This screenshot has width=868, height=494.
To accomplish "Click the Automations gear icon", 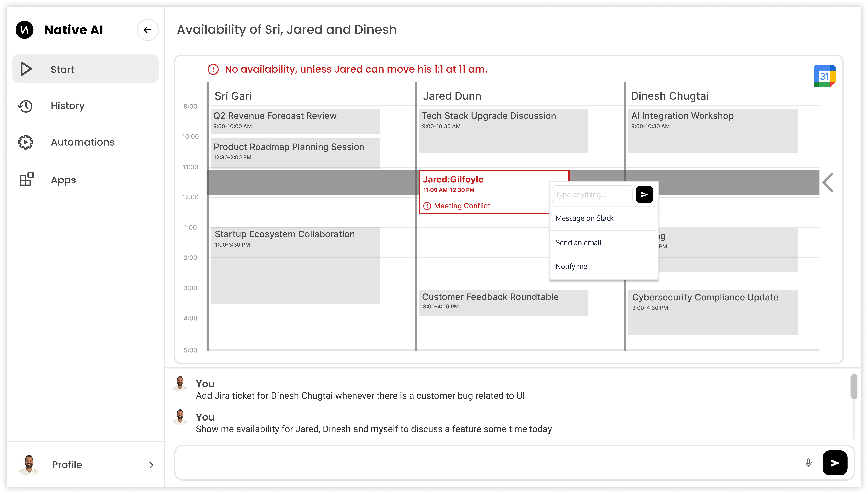I will pyautogui.click(x=25, y=142).
